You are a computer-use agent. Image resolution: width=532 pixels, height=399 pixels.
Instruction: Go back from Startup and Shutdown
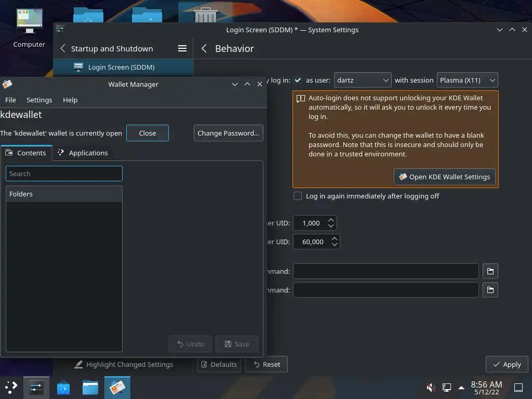pyautogui.click(x=63, y=48)
